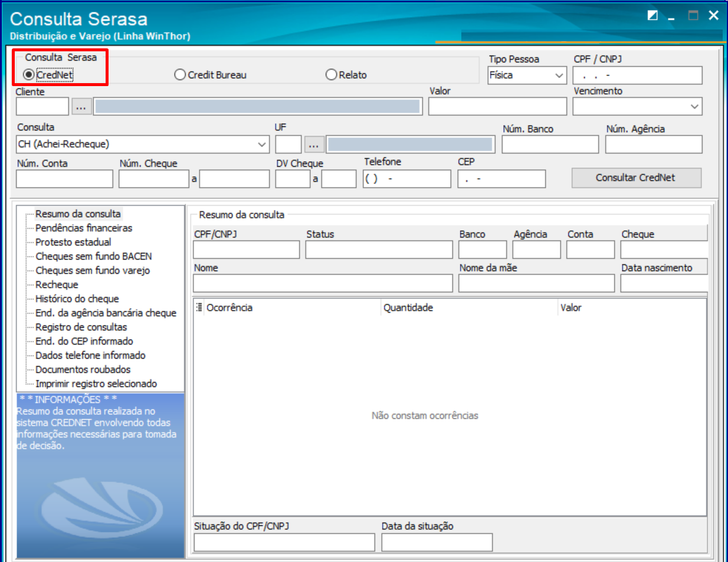This screenshot has height=562, width=728.
Task: Click the UF code input field
Action: pyautogui.click(x=288, y=144)
